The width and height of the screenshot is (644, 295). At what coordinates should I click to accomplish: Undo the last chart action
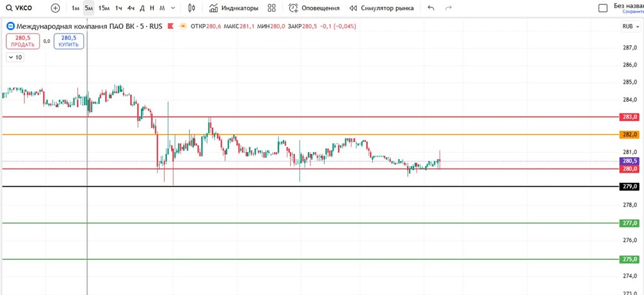(431, 8)
